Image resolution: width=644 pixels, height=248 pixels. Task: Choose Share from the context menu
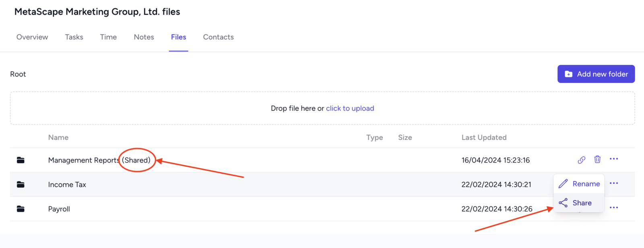[x=582, y=203]
